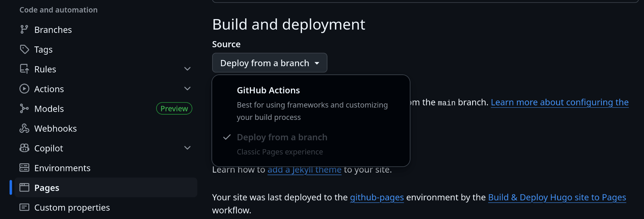644x219 pixels.
Task: Click the Code and automation section header
Action: click(59, 10)
